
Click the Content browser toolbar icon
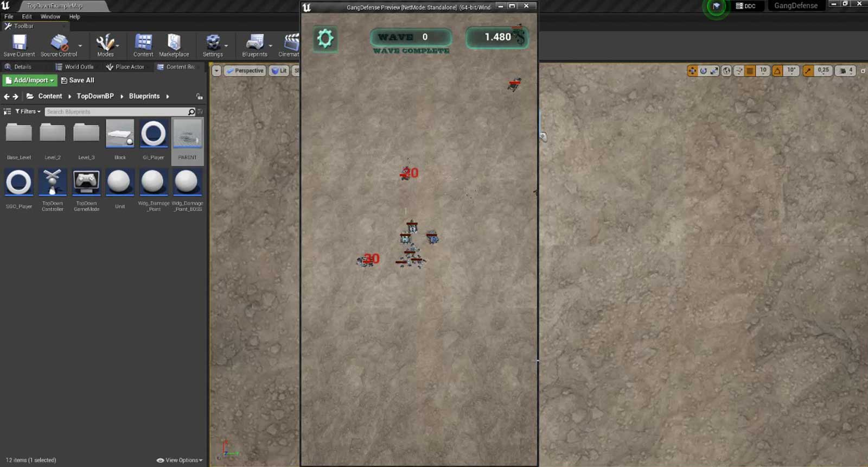coord(143,45)
